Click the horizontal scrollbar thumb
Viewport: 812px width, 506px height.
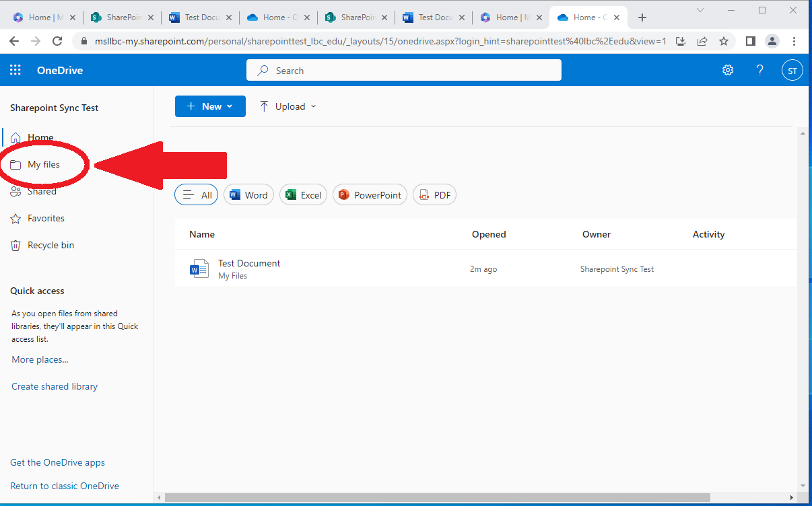[x=437, y=497]
